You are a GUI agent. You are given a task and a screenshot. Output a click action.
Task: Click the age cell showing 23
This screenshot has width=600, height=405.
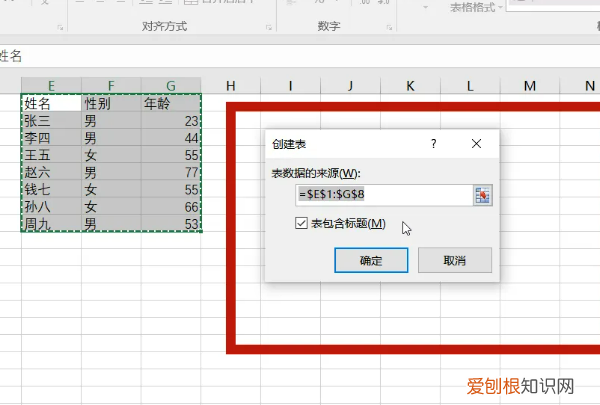point(171,120)
